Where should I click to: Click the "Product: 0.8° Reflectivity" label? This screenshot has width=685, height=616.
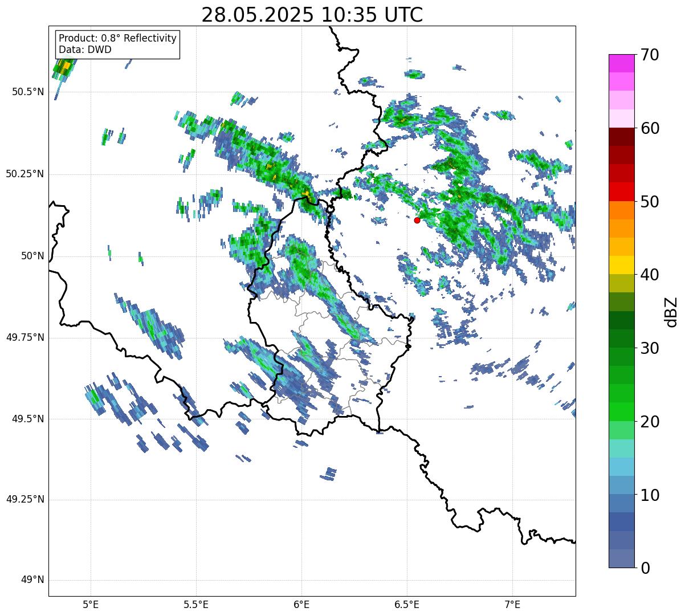(118, 39)
